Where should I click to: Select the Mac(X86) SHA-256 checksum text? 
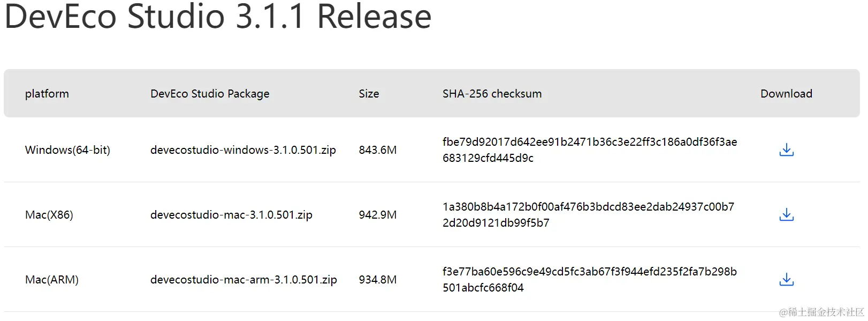588,215
